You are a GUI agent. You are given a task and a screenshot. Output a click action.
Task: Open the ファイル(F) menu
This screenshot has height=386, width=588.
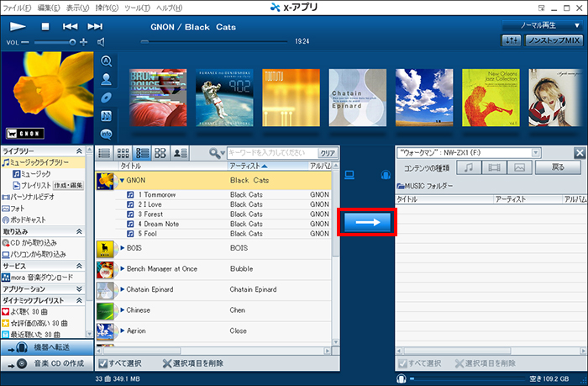[x=18, y=7]
